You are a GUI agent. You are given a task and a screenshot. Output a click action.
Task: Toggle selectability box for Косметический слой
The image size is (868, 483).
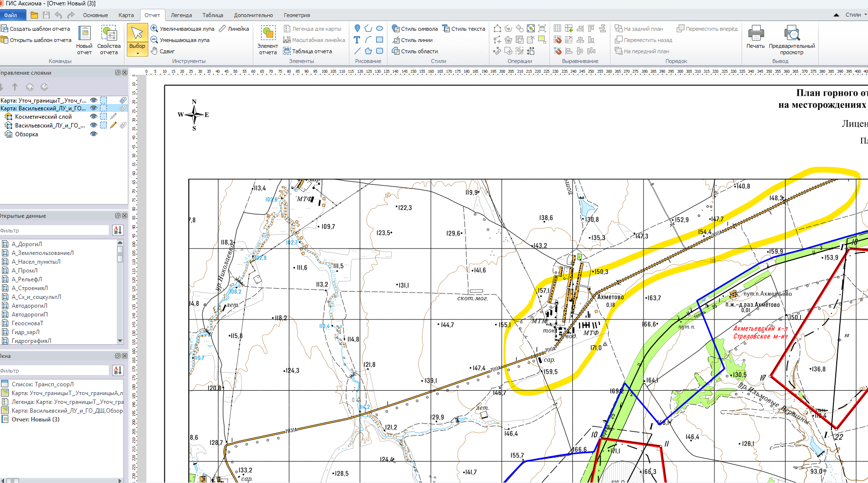click(x=103, y=117)
